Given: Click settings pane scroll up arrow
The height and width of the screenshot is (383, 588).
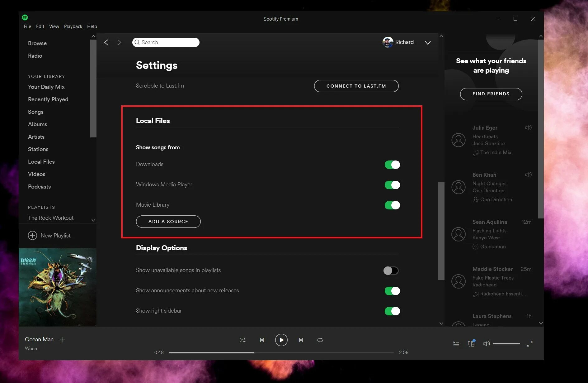Looking at the screenshot, I should coord(441,36).
